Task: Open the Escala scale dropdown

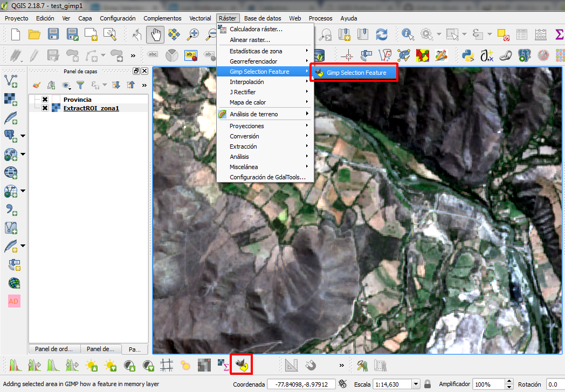Action: pyautogui.click(x=416, y=384)
